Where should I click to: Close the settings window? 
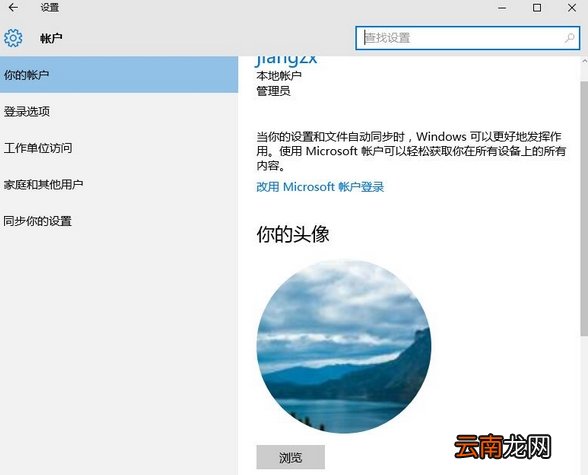click(x=572, y=7)
